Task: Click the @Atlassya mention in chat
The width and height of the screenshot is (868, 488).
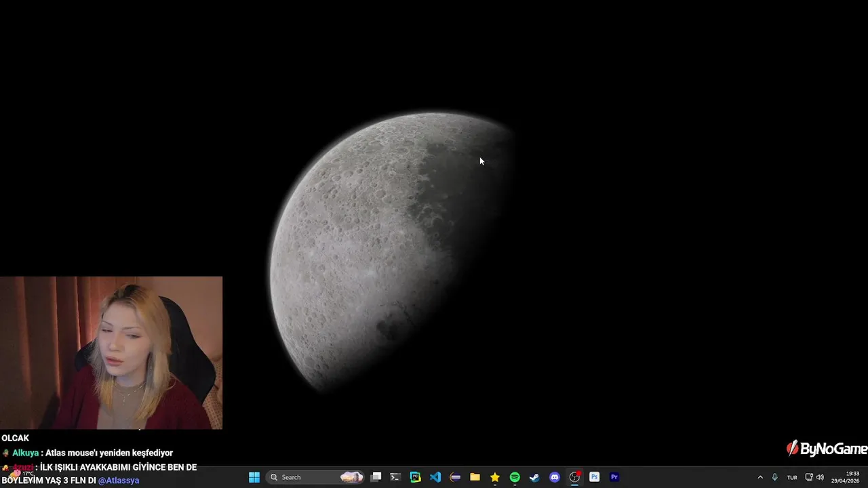Action: 119,481
